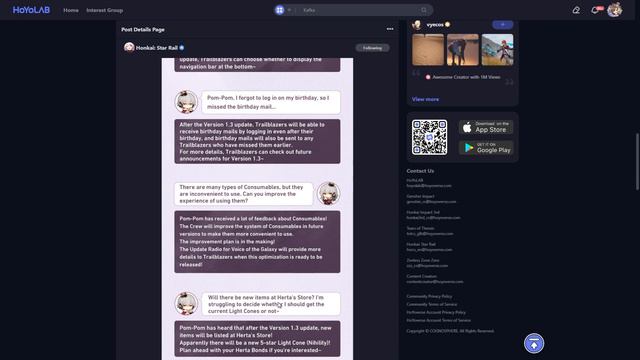Viewport: 640px width, 360px height.
Task: Open the Honkai: Star Rail author avatar
Action: click(x=129, y=48)
